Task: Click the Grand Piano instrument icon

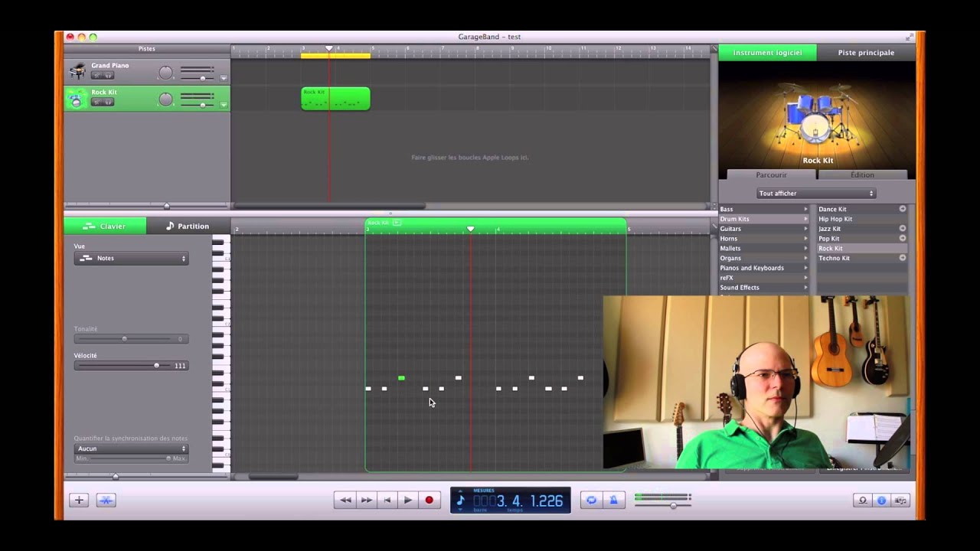Action: 77,71
